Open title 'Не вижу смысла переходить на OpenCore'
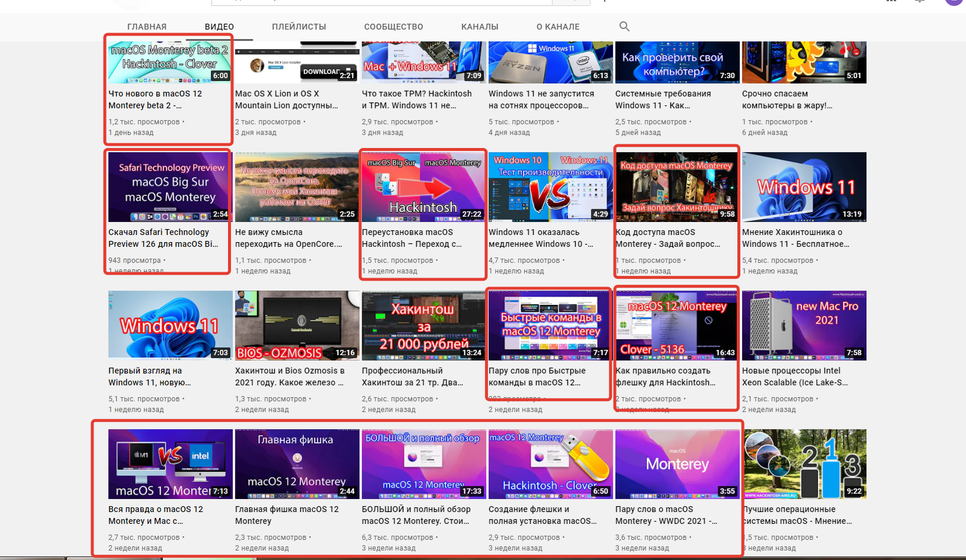The height and width of the screenshot is (560, 966). (x=288, y=238)
